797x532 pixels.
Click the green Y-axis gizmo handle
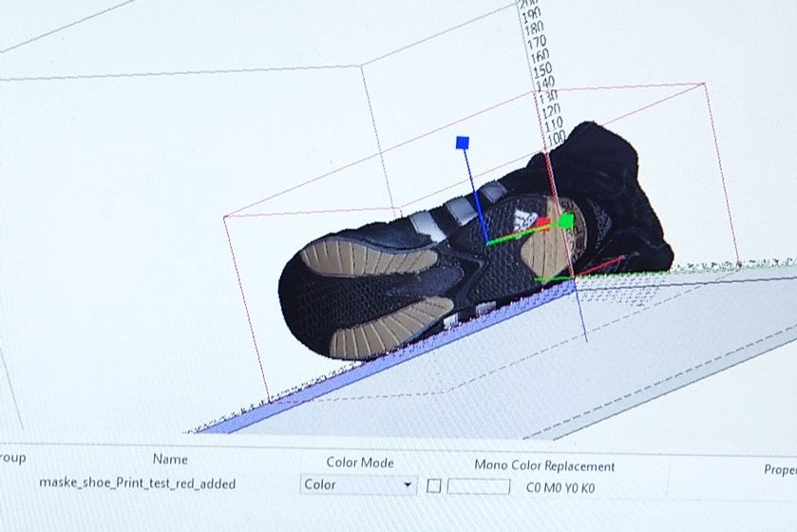[566, 221]
